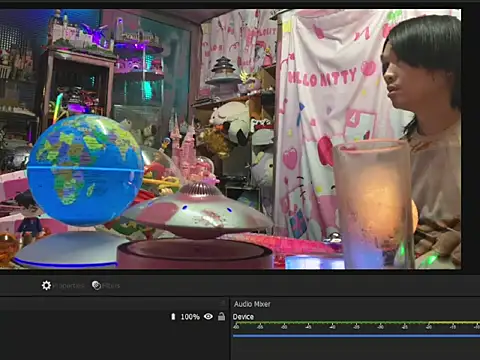Open source Properties with the gear icon
This screenshot has height=360, width=480.
click(x=63, y=286)
